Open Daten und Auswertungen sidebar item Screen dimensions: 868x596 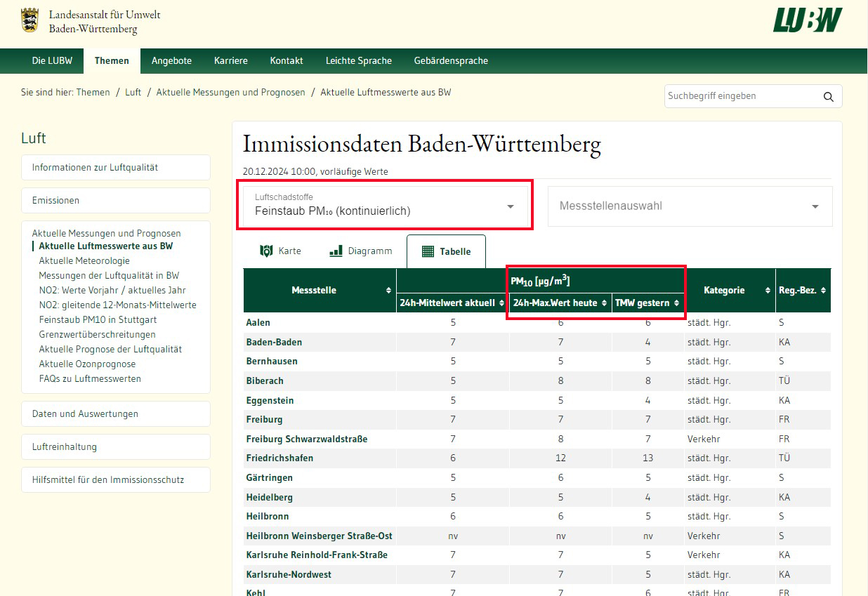[x=116, y=413]
